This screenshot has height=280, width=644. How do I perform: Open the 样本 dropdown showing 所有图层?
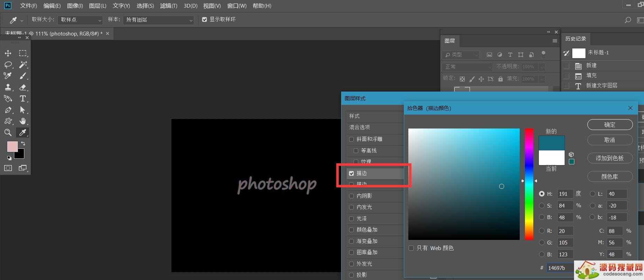pyautogui.click(x=158, y=20)
